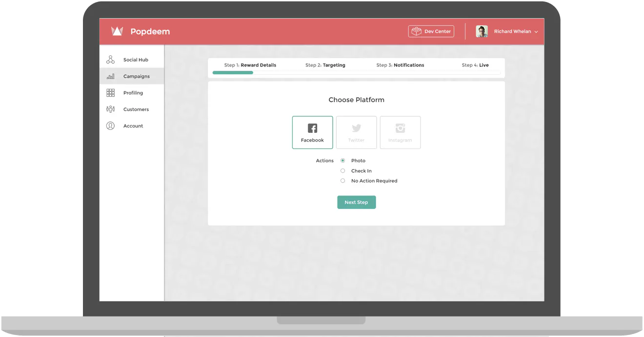
Task: Click the Instagram camera icon
Action: tap(400, 128)
